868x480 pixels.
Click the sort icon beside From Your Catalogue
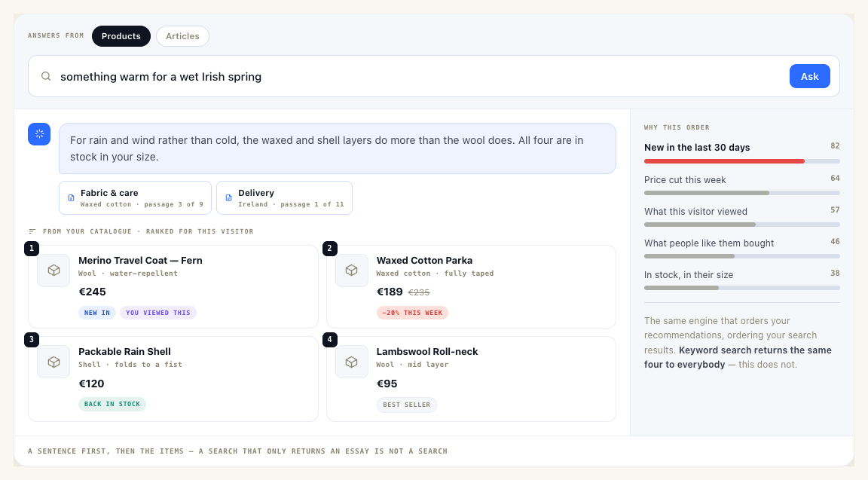click(x=32, y=231)
